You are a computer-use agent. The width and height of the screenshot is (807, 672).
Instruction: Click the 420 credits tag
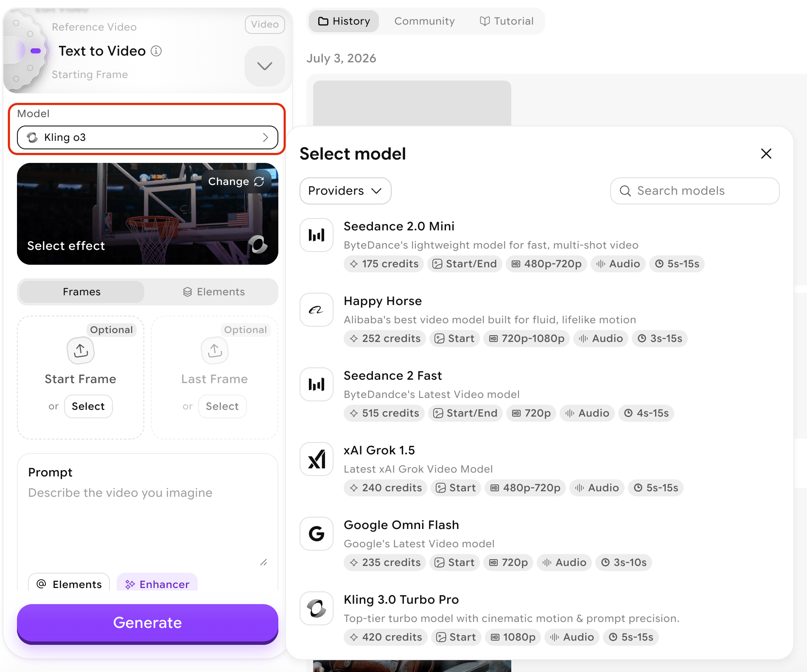(x=386, y=637)
